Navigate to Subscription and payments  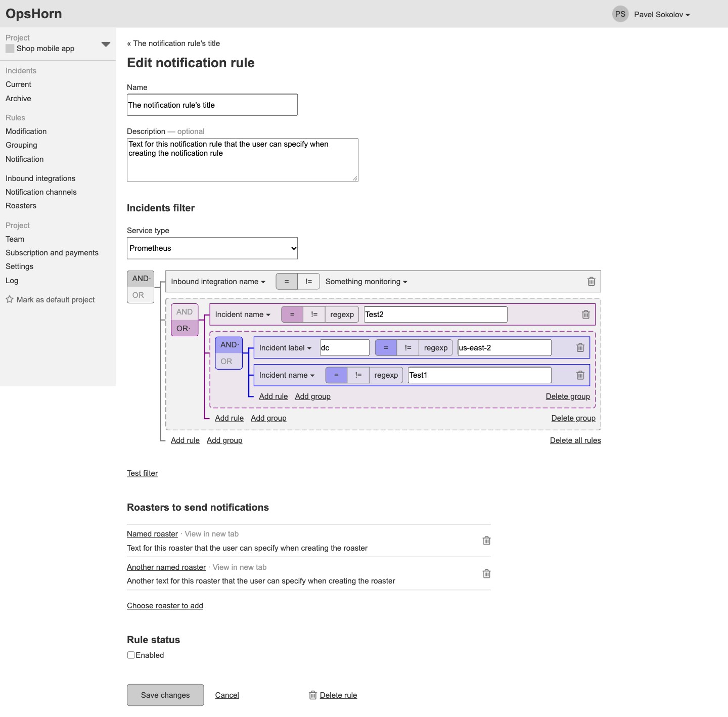point(52,253)
